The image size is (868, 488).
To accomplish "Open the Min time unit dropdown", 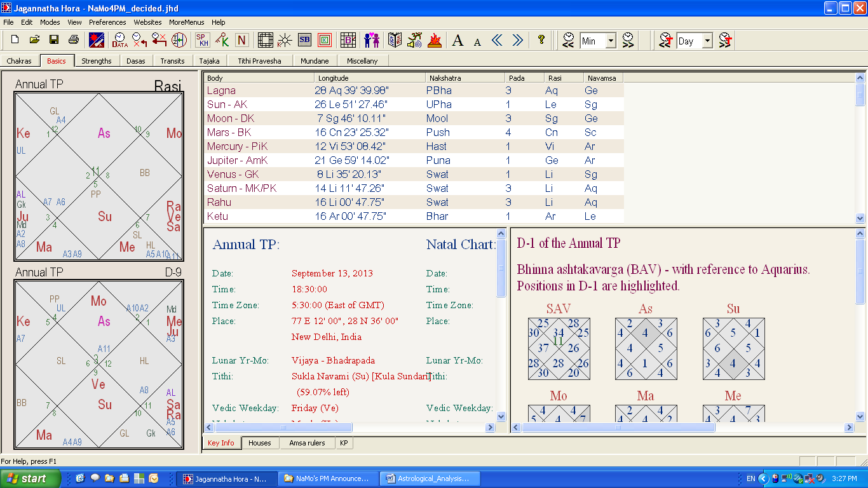I will click(x=611, y=41).
